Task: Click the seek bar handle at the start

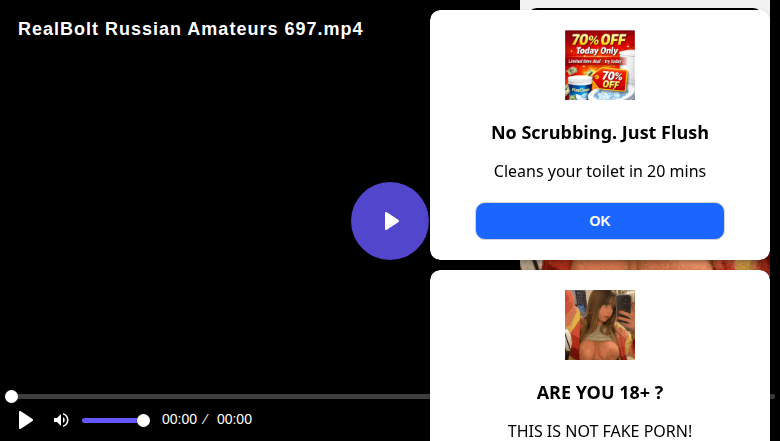Action: [11, 396]
